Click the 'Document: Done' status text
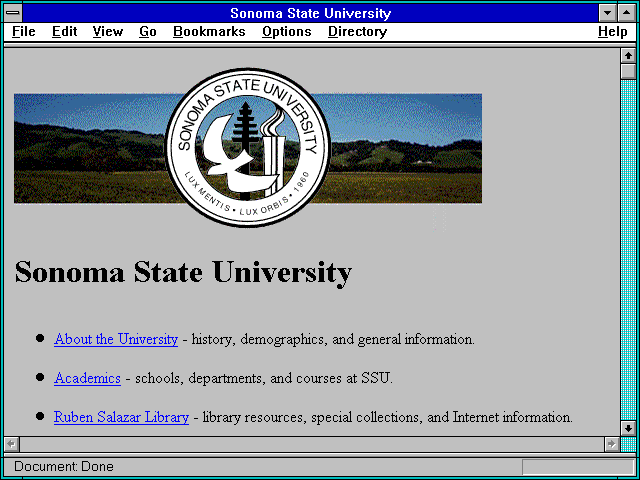 64,466
